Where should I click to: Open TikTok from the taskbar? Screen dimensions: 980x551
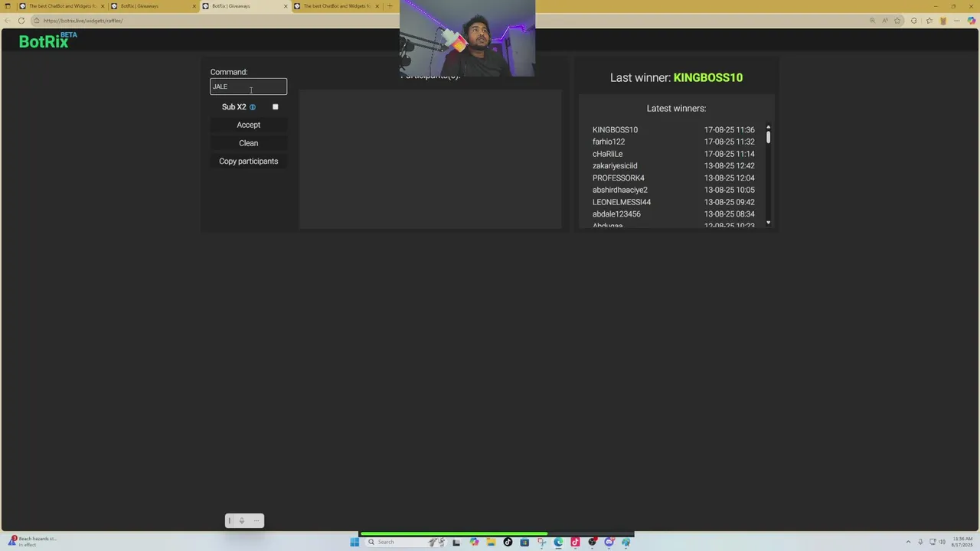click(x=508, y=542)
